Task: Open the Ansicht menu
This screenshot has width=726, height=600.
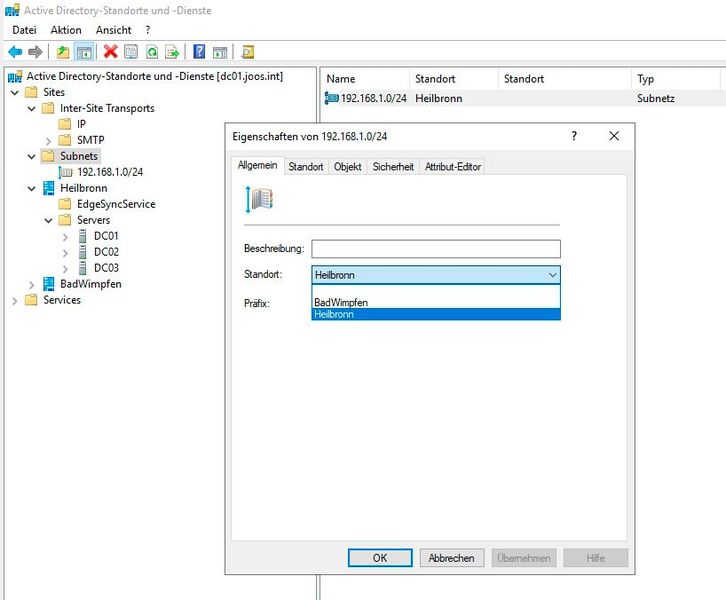Action: 113,30
